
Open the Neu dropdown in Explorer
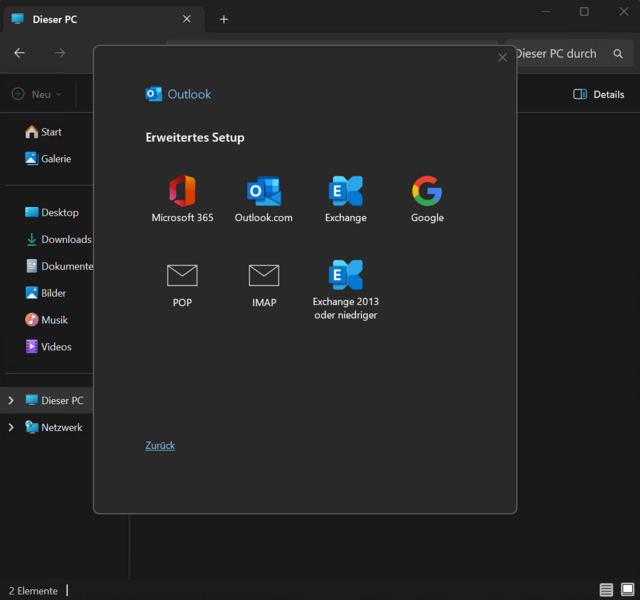click(37, 94)
